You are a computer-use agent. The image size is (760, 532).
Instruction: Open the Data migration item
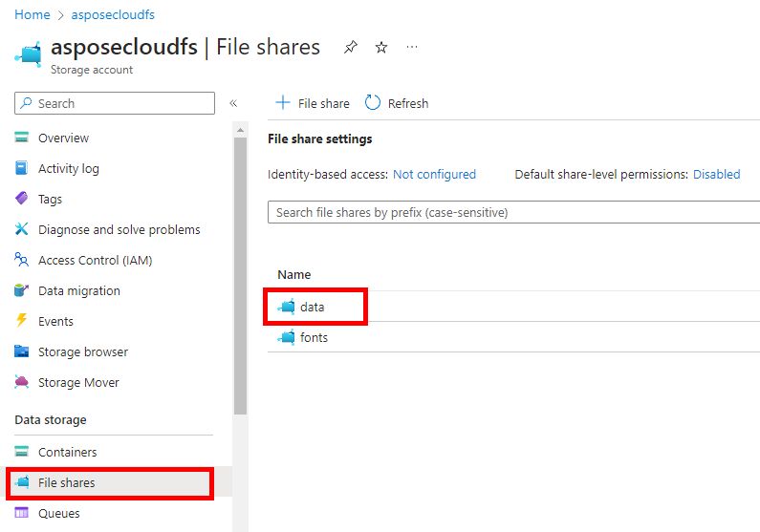(x=79, y=290)
